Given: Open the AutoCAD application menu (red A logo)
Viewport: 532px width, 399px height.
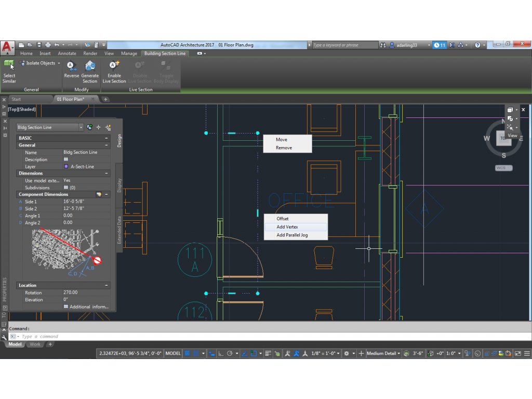Looking at the screenshot, I should [x=7, y=47].
